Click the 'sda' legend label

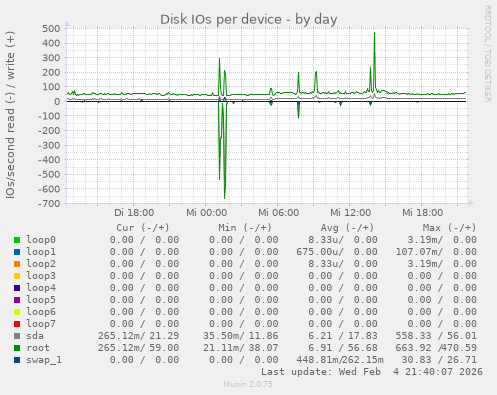pyautogui.click(x=35, y=336)
